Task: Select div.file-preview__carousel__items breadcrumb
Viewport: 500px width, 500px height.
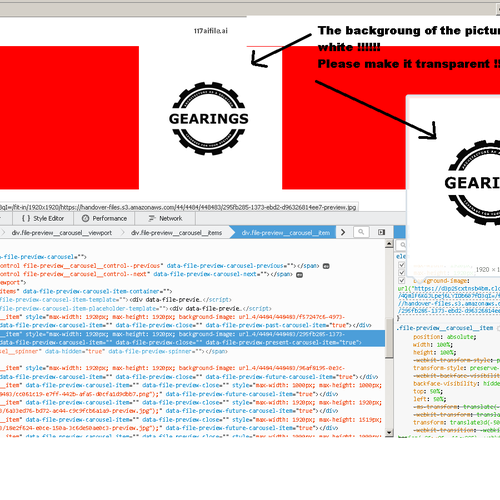Action: point(176,233)
